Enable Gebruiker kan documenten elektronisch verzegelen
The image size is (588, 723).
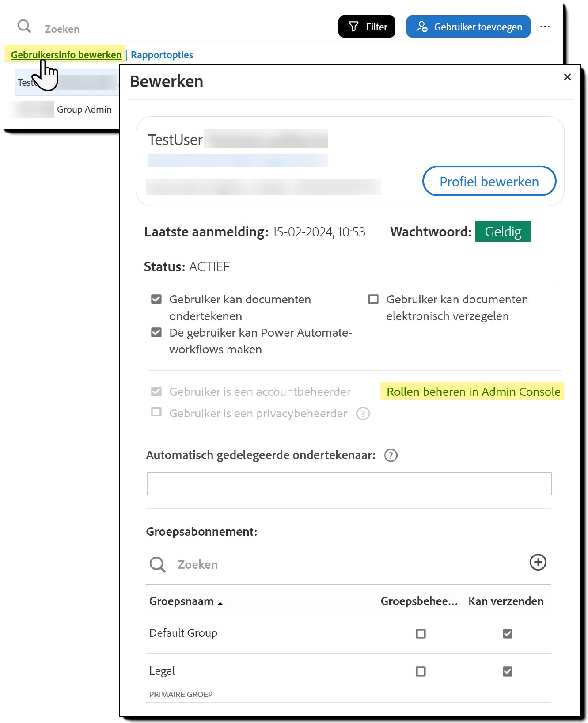click(x=373, y=299)
